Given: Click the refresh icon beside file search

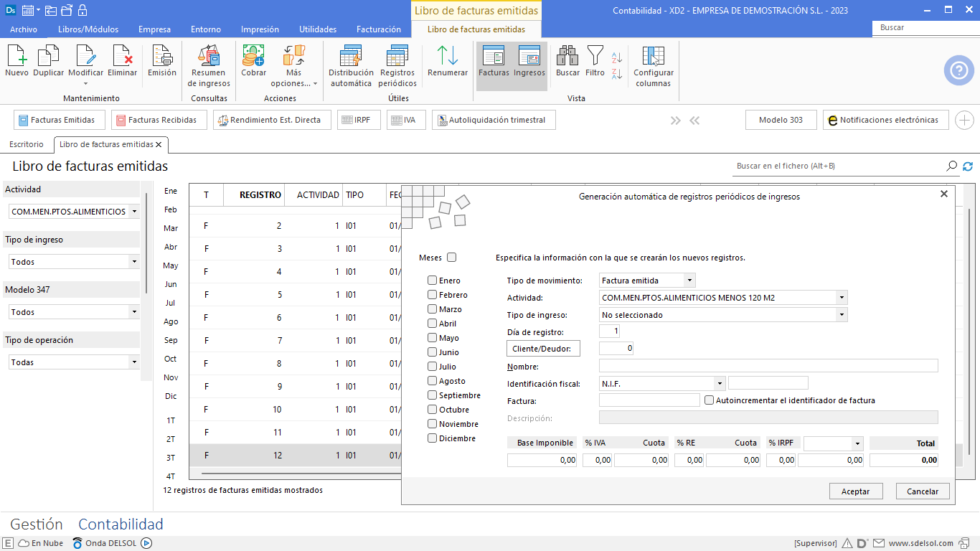Looking at the screenshot, I should [968, 166].
